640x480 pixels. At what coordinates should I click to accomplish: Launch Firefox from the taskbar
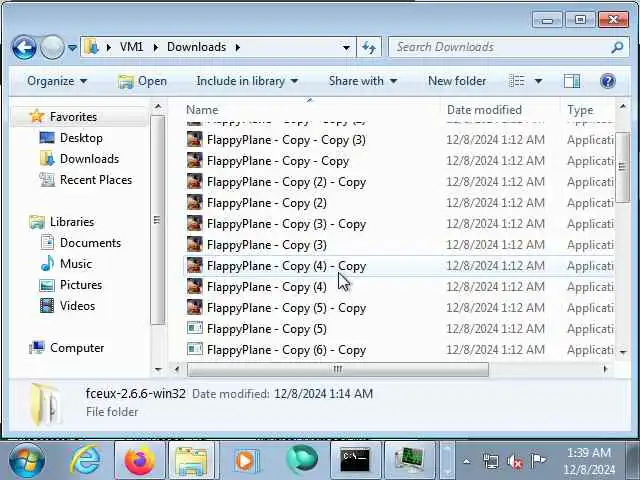click(139, 461)
